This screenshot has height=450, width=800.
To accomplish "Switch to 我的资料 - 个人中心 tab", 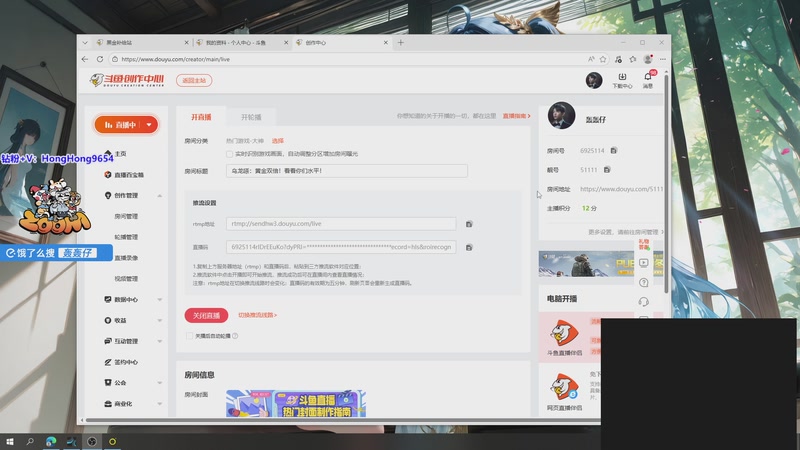I will (x=241, y=43).
